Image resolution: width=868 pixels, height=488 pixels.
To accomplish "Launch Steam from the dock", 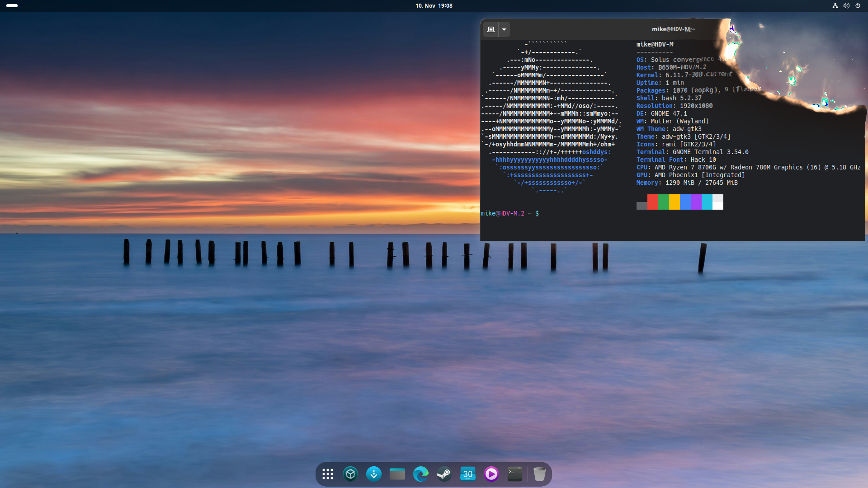I will click(444, 474).
